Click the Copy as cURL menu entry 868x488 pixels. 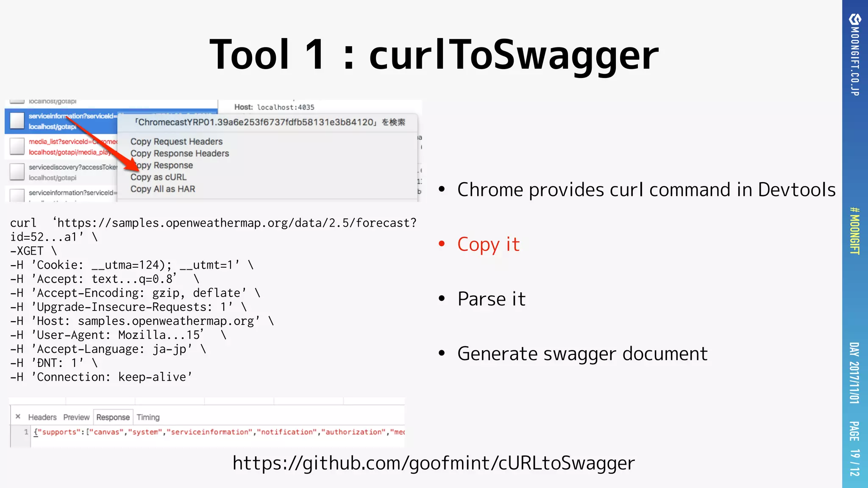pos(159,177)
